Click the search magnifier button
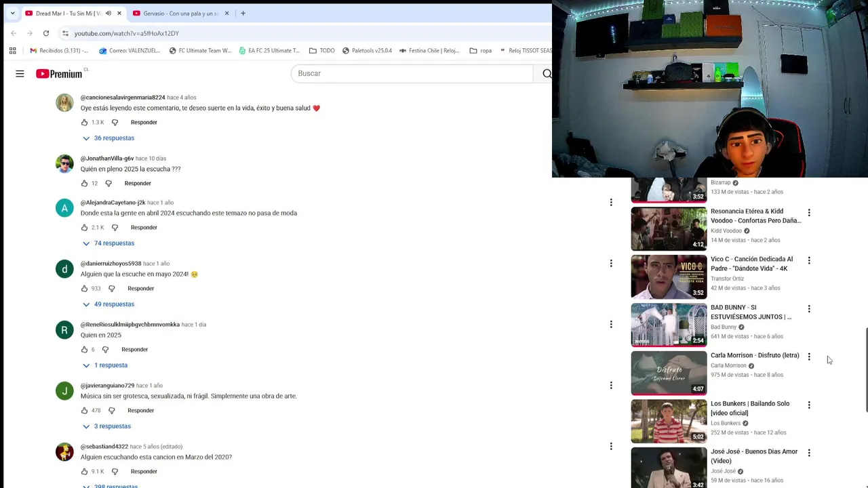868x488 pixels. 547,73
